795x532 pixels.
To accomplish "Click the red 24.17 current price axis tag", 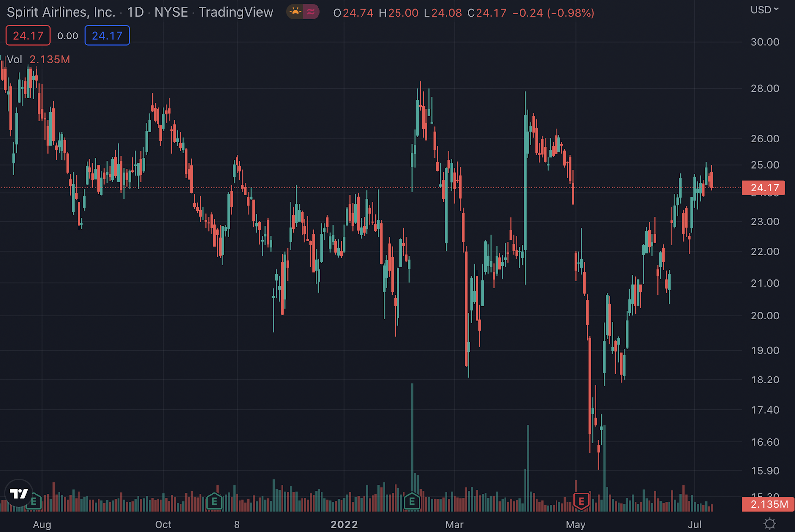I will click(763, 188).
